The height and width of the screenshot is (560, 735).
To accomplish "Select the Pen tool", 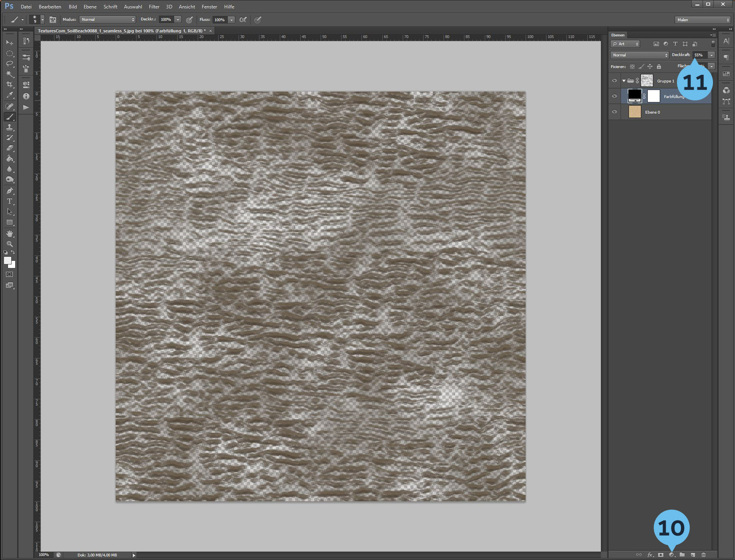I will (10, 191).
